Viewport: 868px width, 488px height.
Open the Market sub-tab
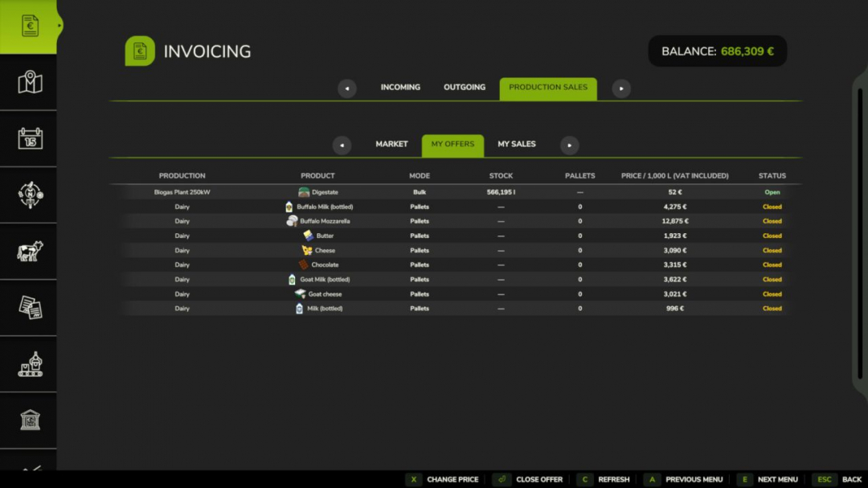[391, 144]
